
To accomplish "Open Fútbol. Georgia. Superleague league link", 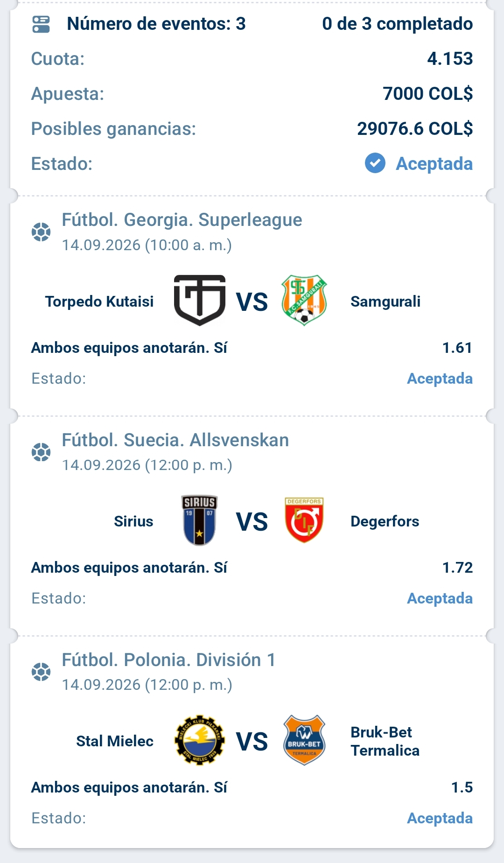I will (182, 220).
